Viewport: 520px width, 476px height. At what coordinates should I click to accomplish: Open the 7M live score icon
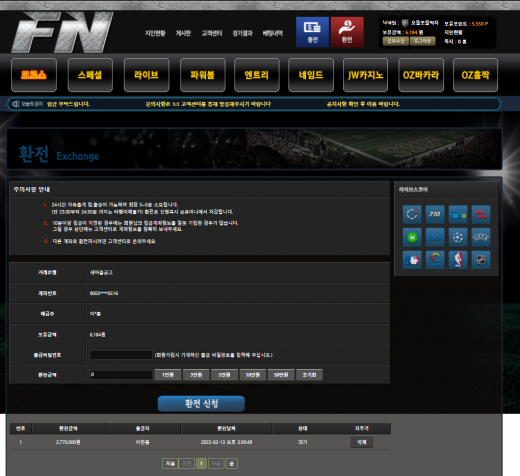tap(435, 214)
